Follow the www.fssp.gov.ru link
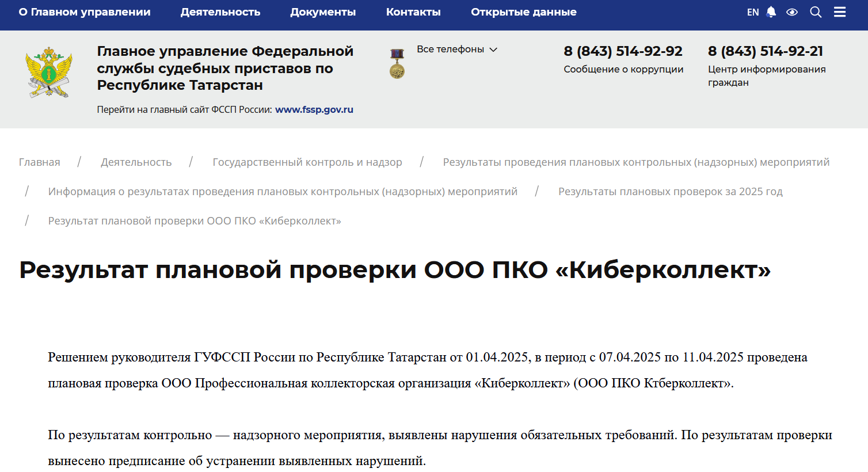 [314, 109]
